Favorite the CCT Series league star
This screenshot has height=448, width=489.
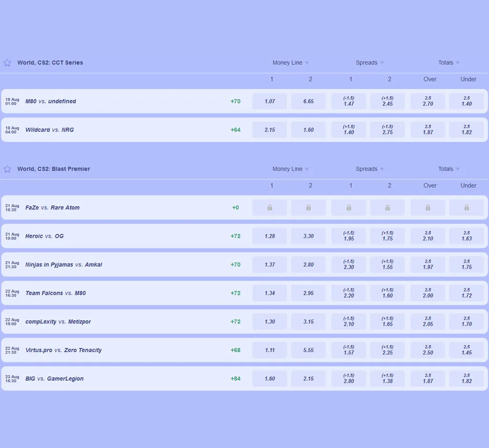tap(7, 63)
